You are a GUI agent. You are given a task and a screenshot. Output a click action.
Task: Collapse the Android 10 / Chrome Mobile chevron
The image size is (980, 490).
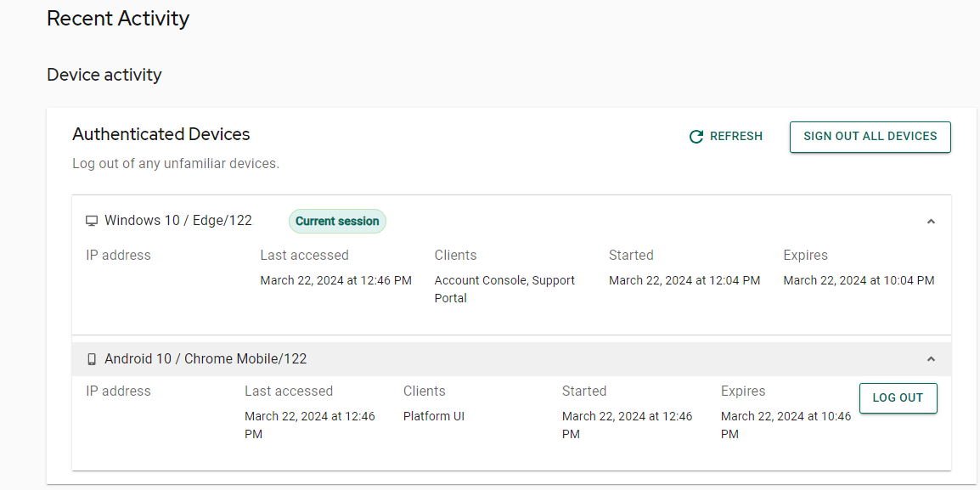point(931,359)
